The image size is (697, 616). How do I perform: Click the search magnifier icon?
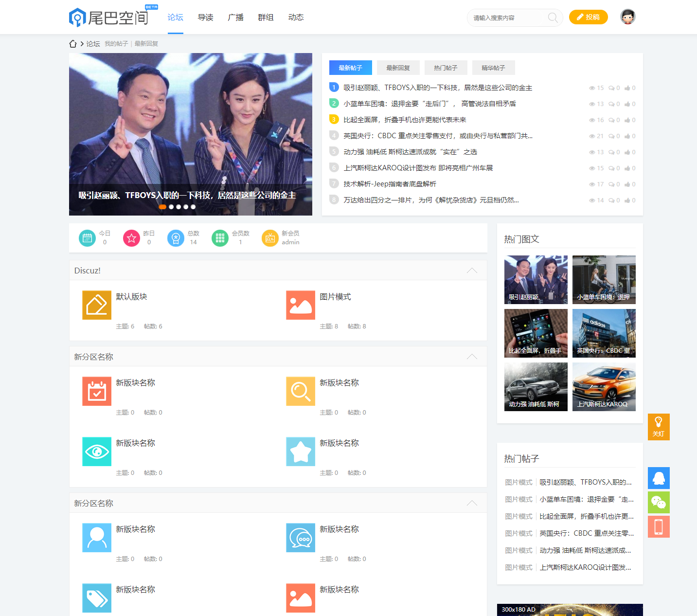pyautogui.click(x=553, y=18)
